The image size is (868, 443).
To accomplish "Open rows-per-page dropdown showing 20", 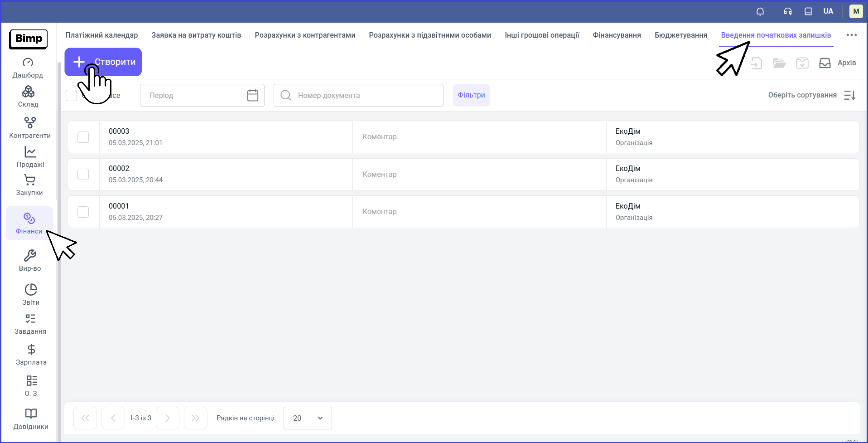I will [x=308, y=418].
